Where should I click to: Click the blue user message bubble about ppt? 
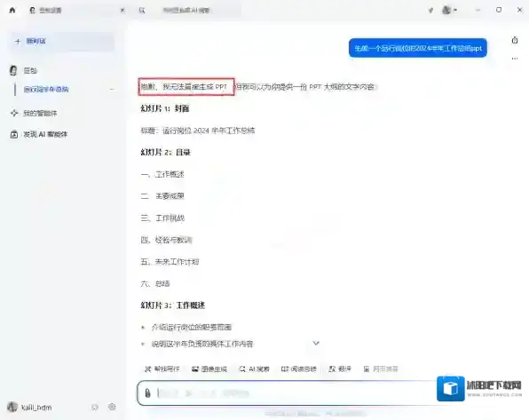(x=418, y=48)
